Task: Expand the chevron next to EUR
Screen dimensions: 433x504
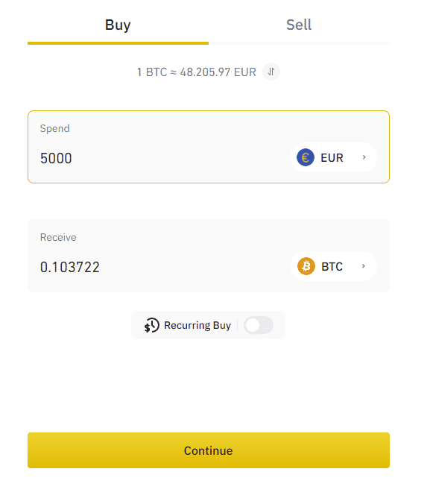Action: coord(364,157)
